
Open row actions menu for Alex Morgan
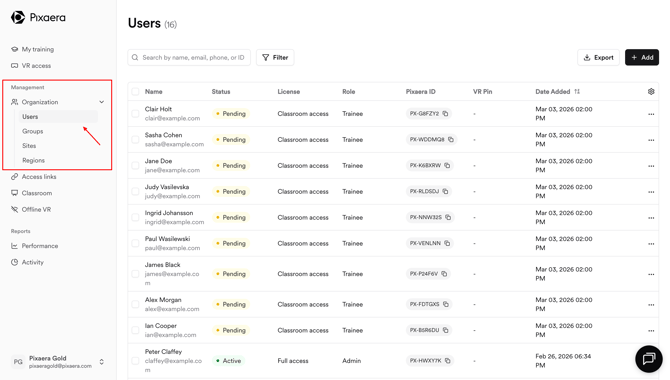click(651, 305)
